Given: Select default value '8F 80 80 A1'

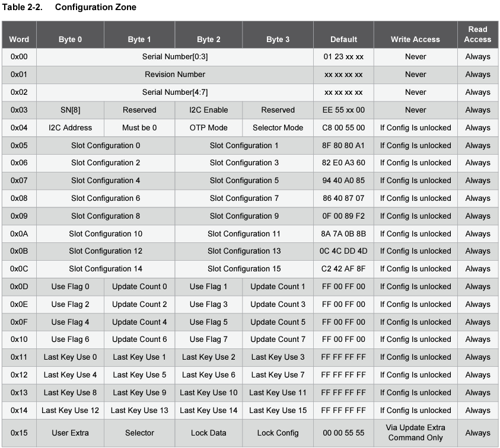Looking at the screenshot, I should 343,146.
